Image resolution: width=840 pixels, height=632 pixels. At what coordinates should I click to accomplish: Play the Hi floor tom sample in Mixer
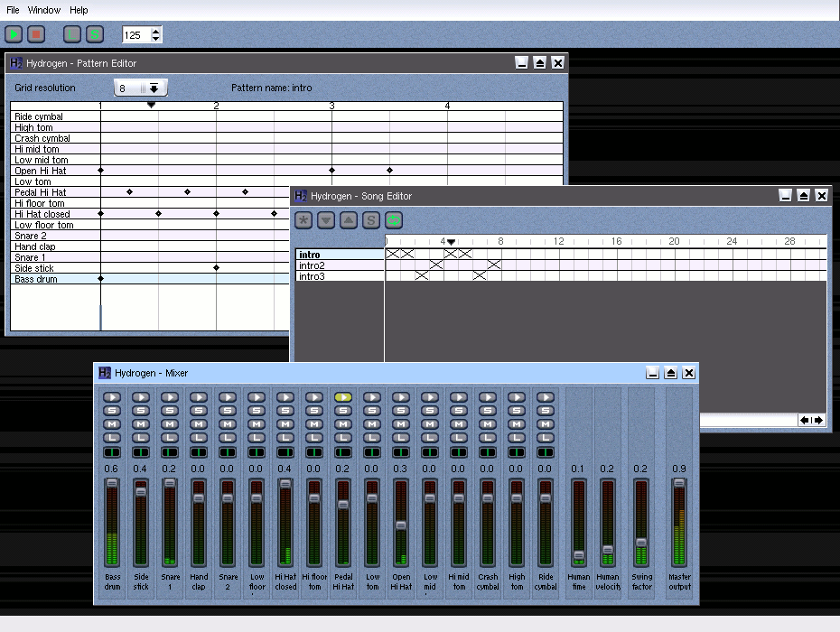pyautogui.click(x=314, y=397)
